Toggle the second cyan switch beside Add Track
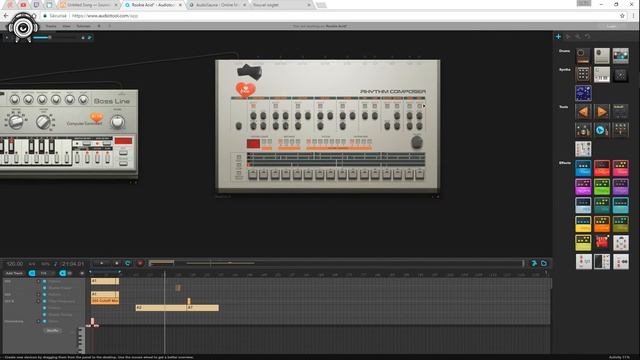Image resolution: width=640 pixels, height=360 pixels. 62,273
